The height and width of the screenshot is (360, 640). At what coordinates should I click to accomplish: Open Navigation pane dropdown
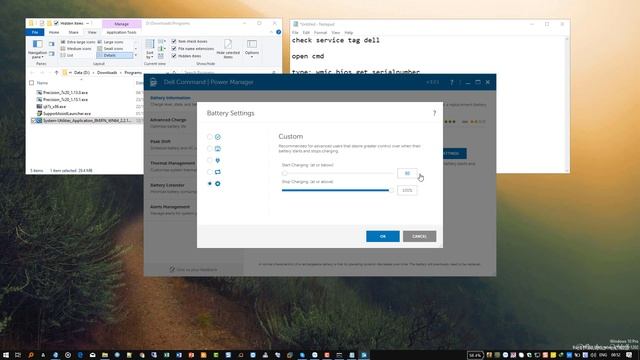click(x=37, y=49)
